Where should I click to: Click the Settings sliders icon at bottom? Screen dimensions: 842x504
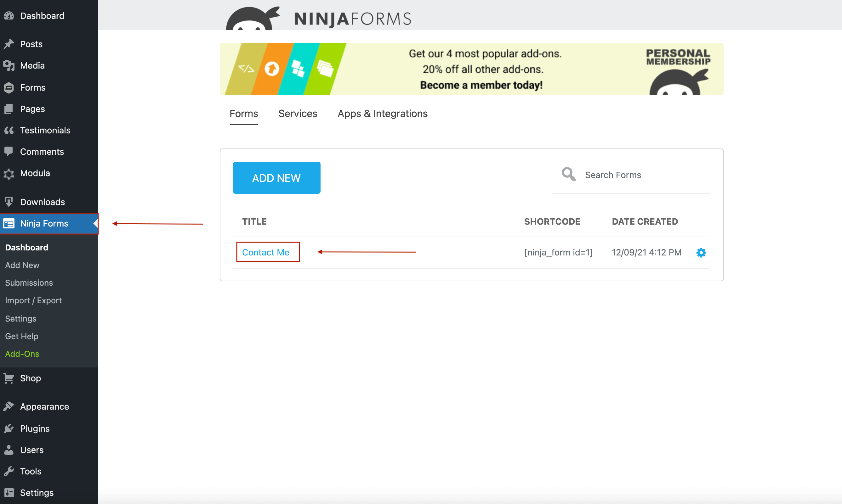click(9, 492)
